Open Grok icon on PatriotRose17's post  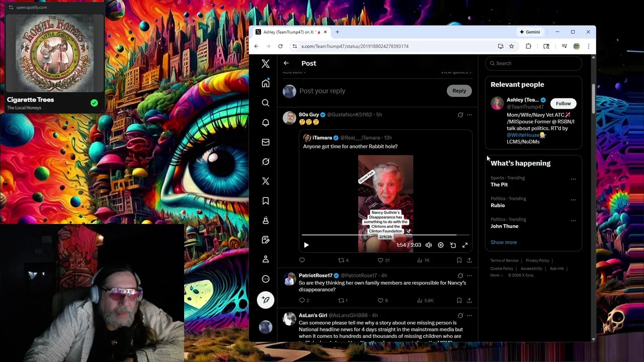(460, 276)
